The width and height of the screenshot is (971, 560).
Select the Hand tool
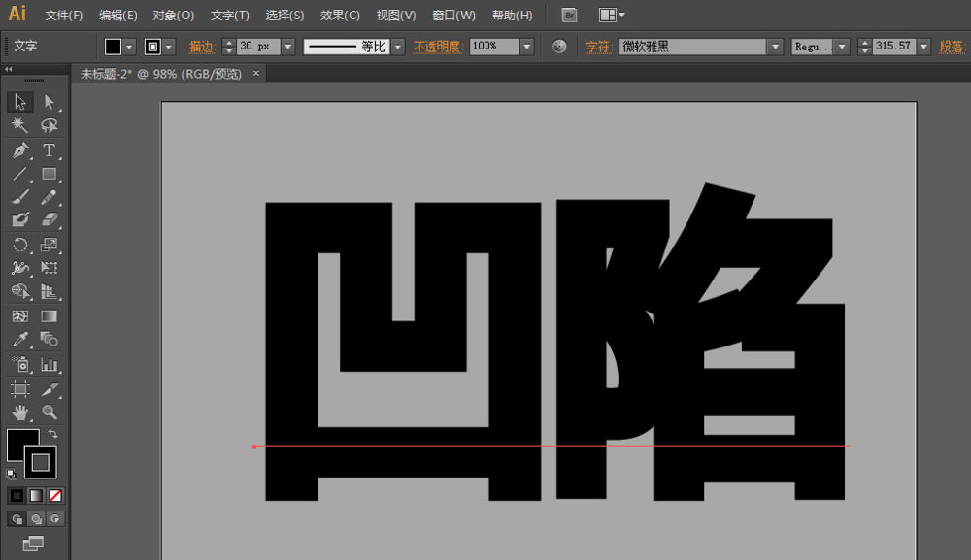19,412
